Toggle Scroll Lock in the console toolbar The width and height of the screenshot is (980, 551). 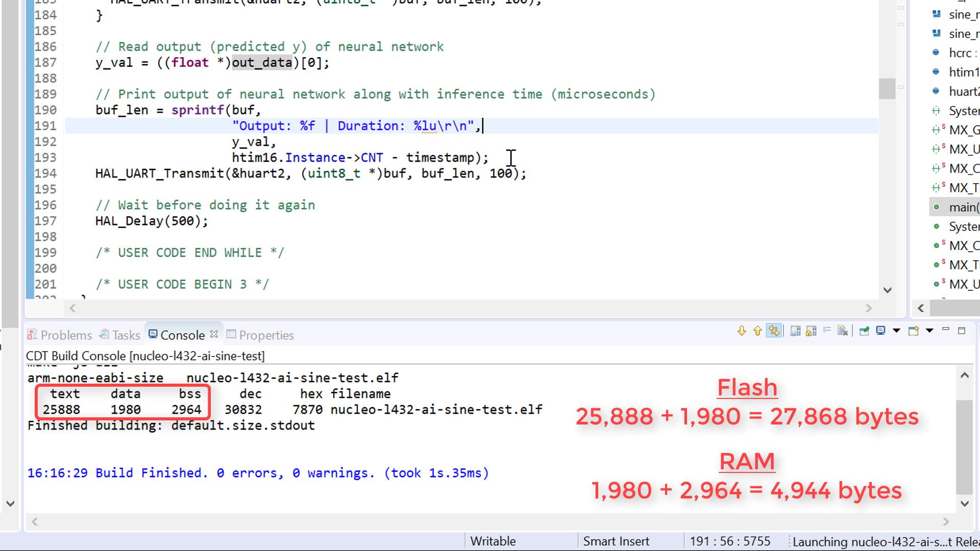coord(811,331)
